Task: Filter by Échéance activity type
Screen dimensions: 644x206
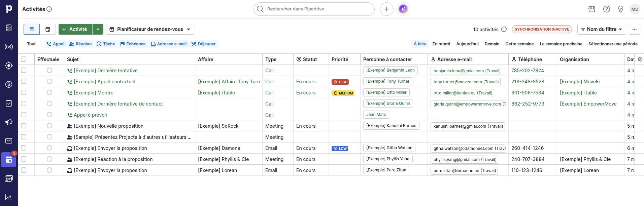Action: (133, 44)
